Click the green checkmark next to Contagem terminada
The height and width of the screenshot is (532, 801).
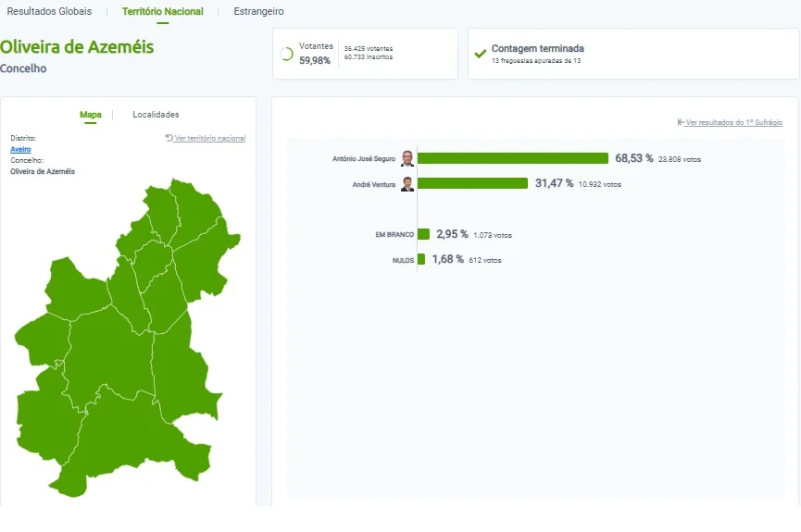coord(481,53)
